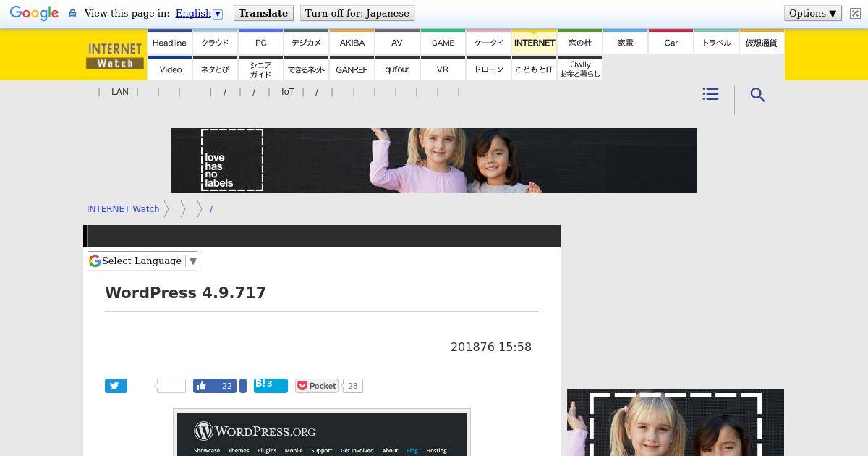Click the Hatena B! bookmark button
Image resolution: width=868 pixels, height=456 pixels.
pos(271,385)
